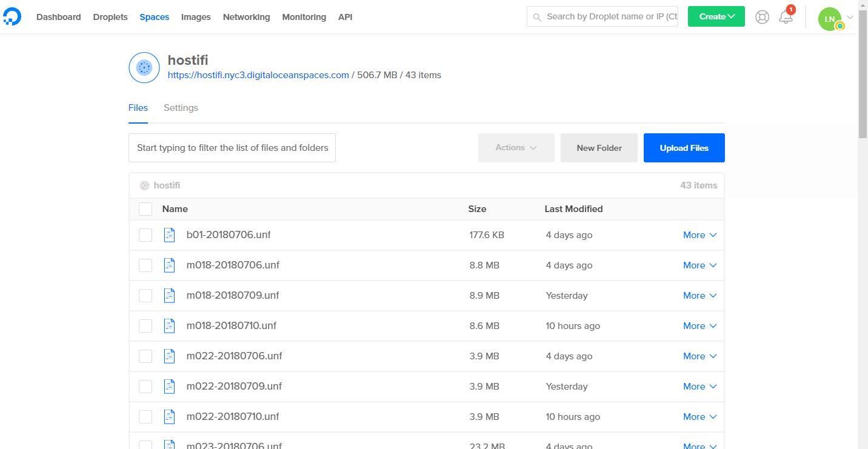Select the checkbox for m022-20180709.unf
This screenshot has width=868, height=449.
145,386
